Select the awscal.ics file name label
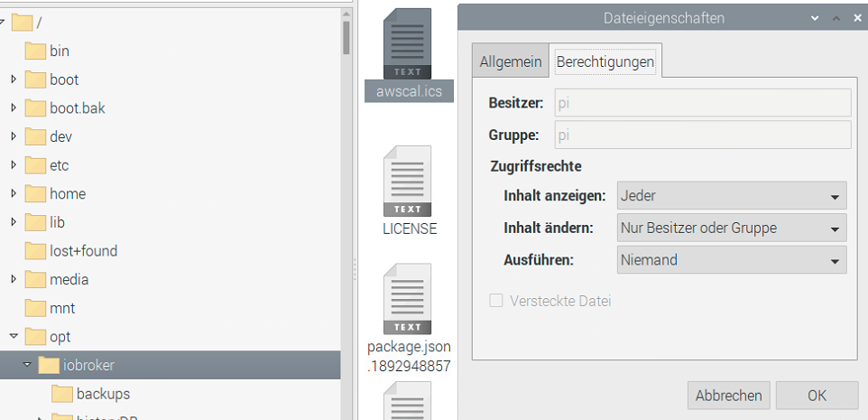 [409, 91]
